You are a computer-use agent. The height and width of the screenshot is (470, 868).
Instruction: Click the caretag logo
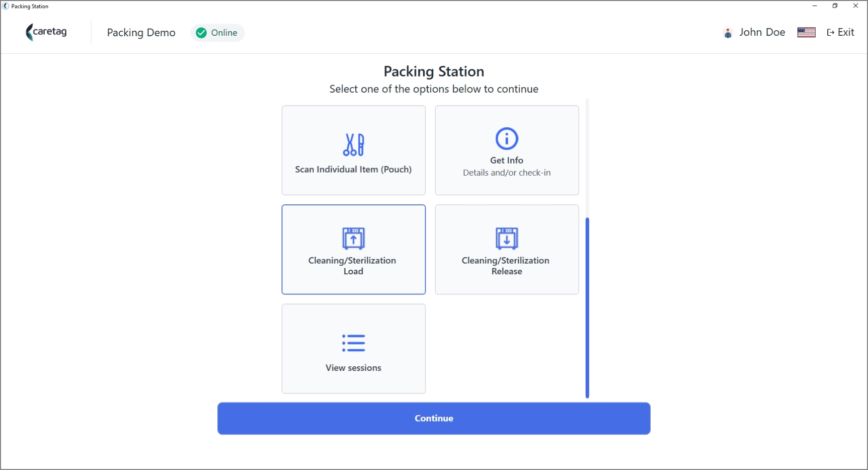tap(46, 32)
